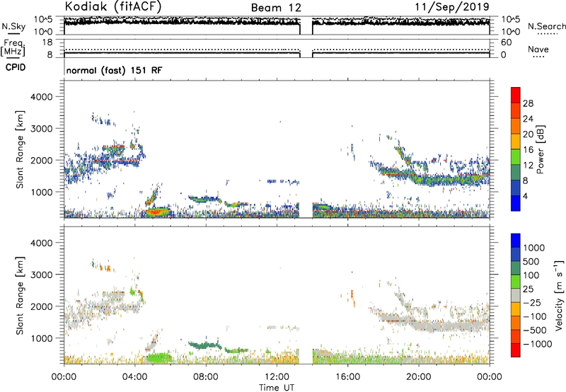Screen dimensions: 566x392
Task: Click the power colorbar blue segment near 4
Action: [516, 203]
